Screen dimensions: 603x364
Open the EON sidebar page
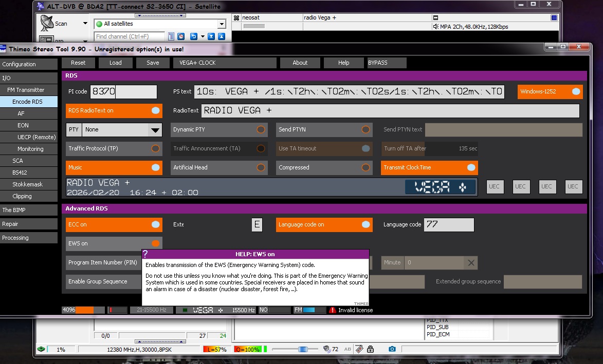pyautogui.click(x=29, y=126)
